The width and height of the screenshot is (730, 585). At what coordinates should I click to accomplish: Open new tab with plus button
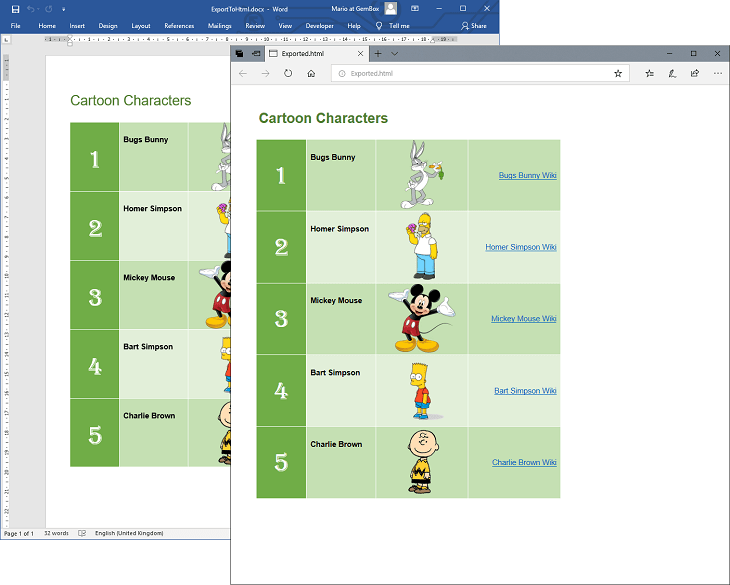[378, 53]
